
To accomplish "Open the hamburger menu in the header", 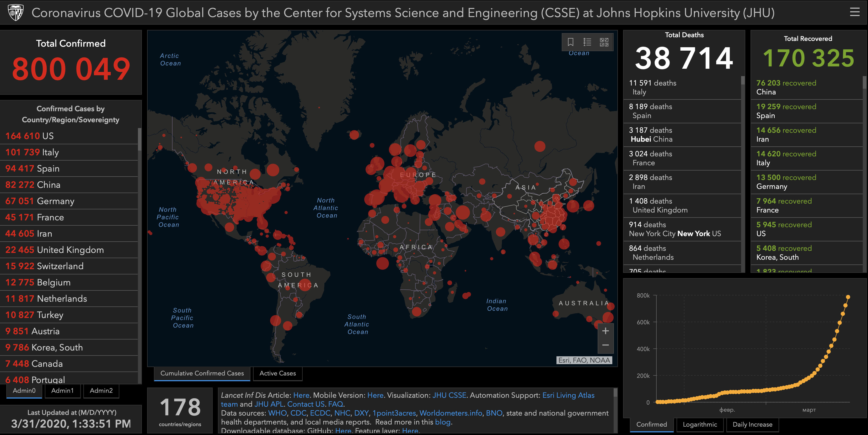I will coord(855,12).
